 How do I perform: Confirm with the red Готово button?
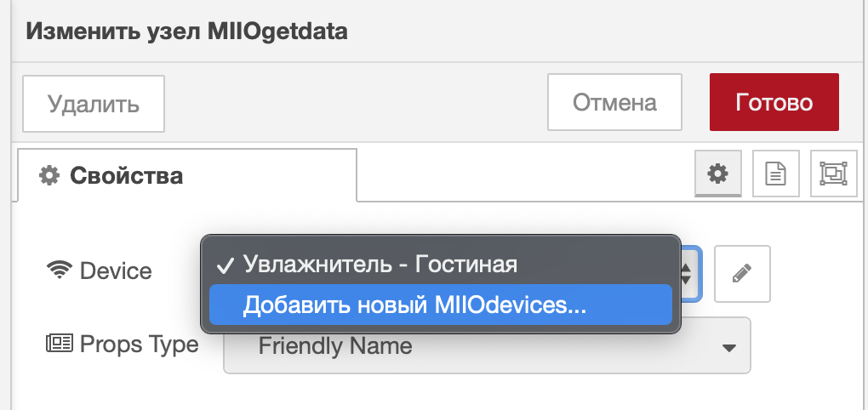pyautogui.click(x=774, y=102)
